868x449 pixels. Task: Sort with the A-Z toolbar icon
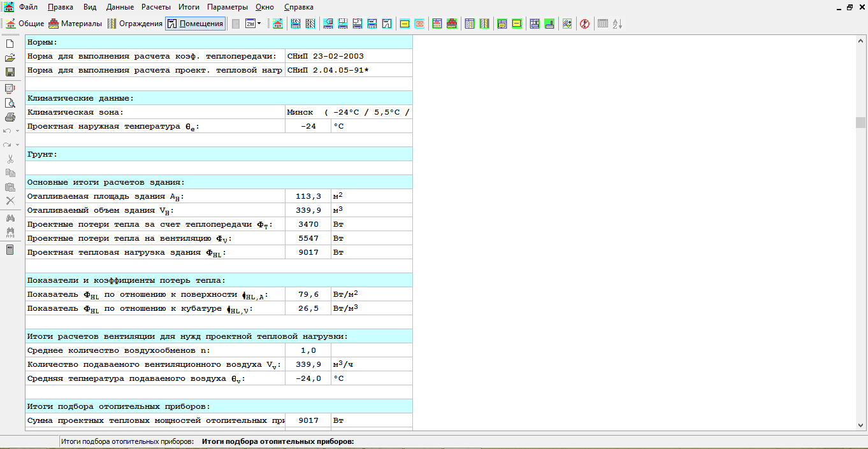click(x=618, y=24)
